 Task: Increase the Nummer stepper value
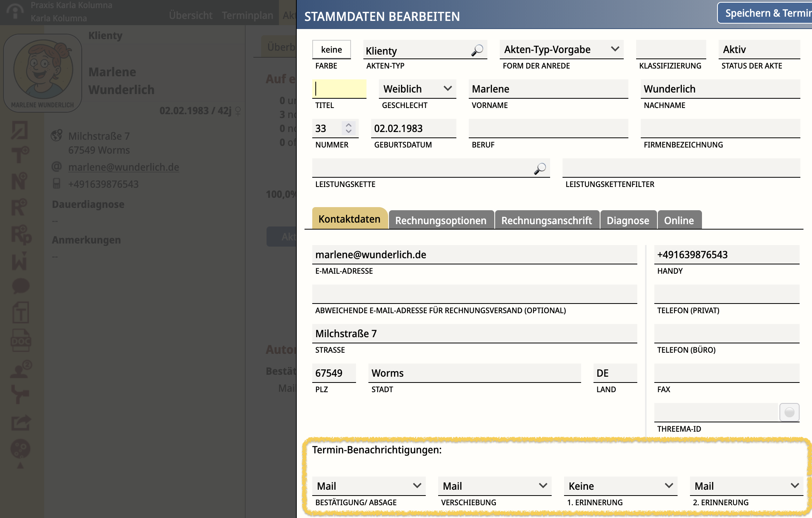349,125
